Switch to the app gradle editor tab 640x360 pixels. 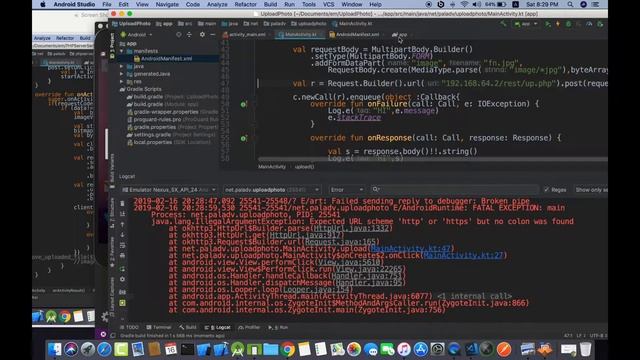coord(400,35)
